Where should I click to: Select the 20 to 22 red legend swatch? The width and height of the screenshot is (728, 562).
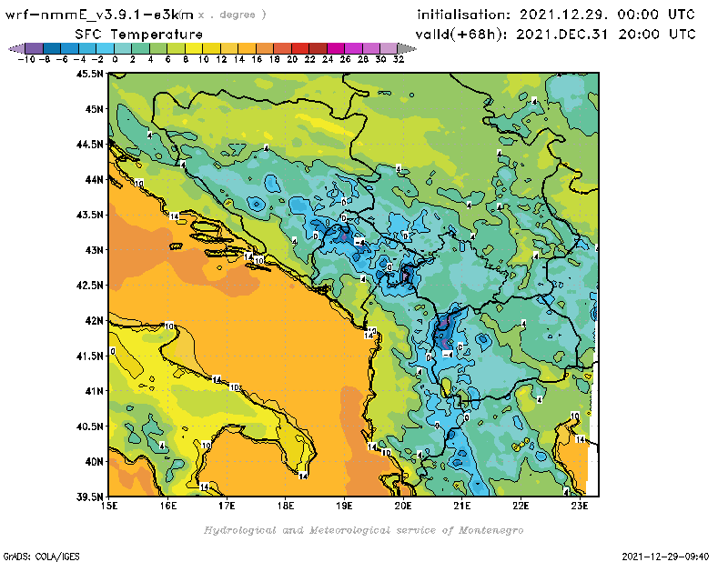coord(300,48)
